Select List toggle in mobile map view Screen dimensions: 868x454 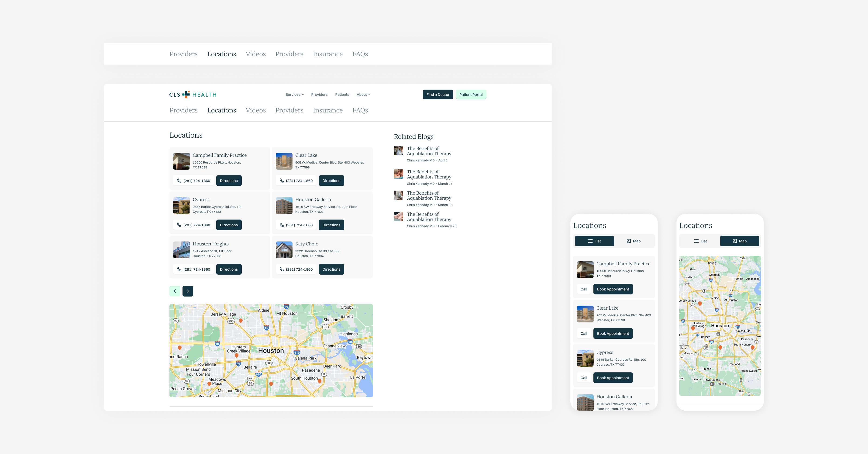click(700, 241)
